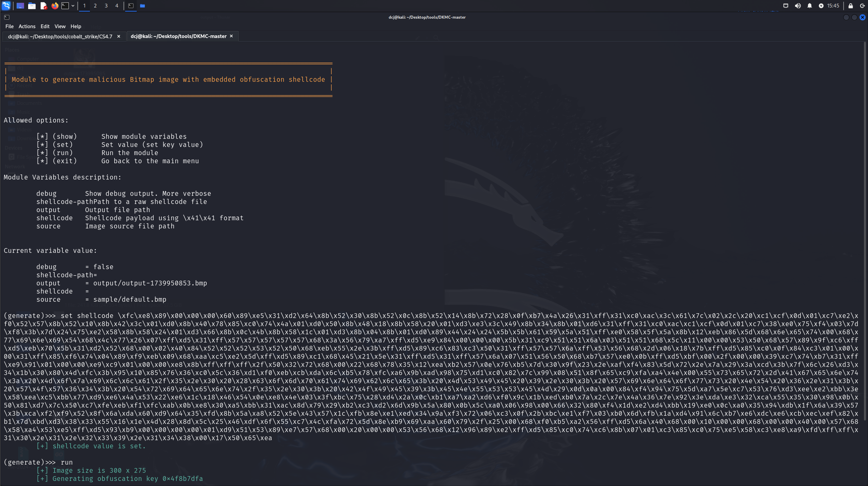Close the DKMC-master tab
Image resolution: width=868 pixels, height=486 pixels.
pyautogui.click(x=232, y=36)
